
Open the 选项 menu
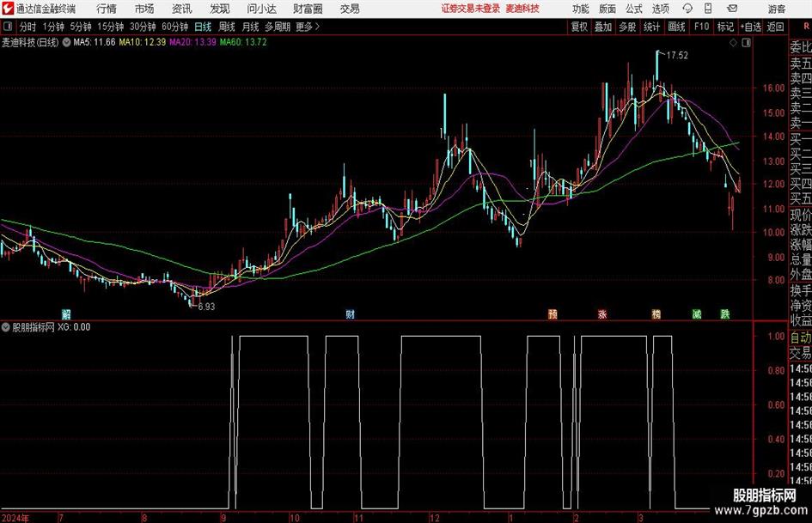point(660,9)
